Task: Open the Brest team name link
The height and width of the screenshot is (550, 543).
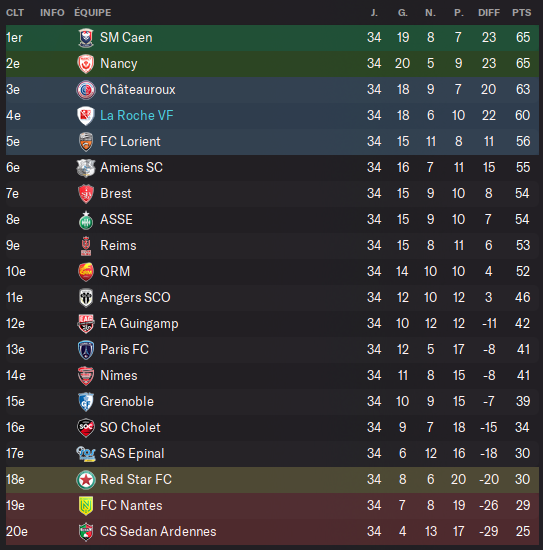Action: [116, 193]
